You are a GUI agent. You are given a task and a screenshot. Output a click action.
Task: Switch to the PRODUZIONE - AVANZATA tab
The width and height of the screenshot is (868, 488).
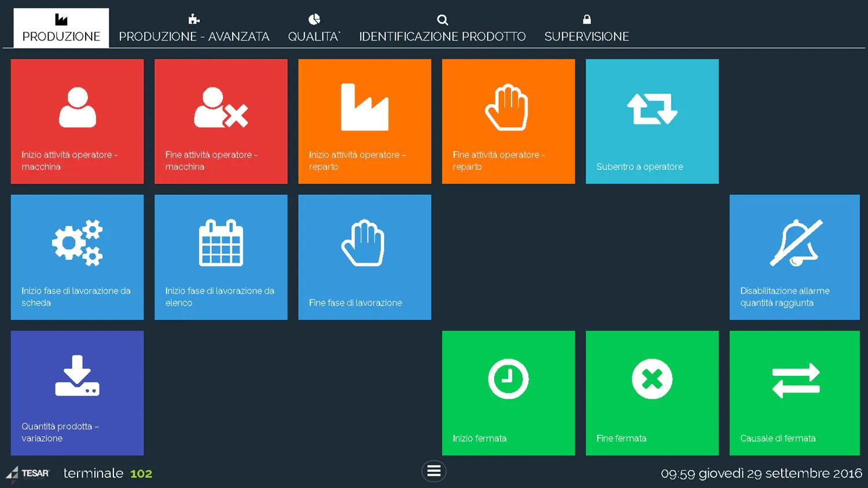(194, 28)
